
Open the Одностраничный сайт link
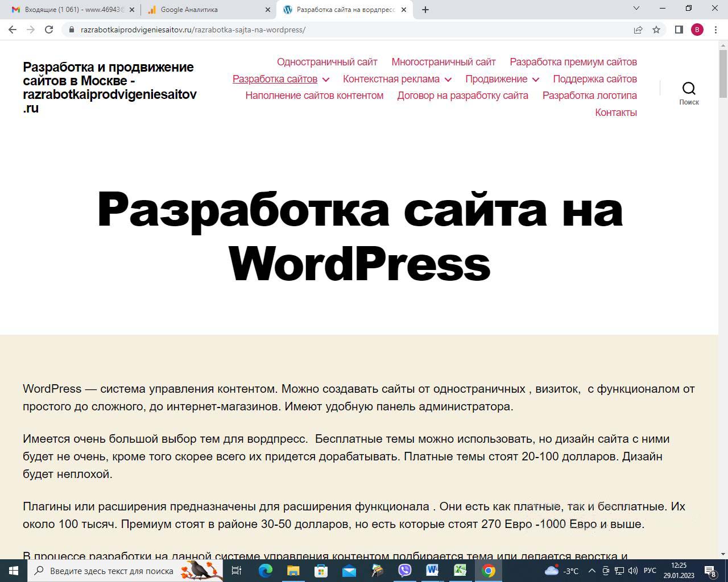(327, 62)
